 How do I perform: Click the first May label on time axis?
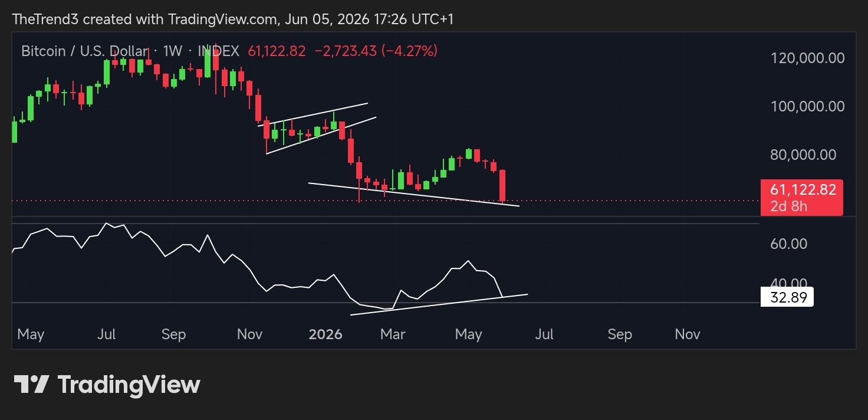click(31, 334)
